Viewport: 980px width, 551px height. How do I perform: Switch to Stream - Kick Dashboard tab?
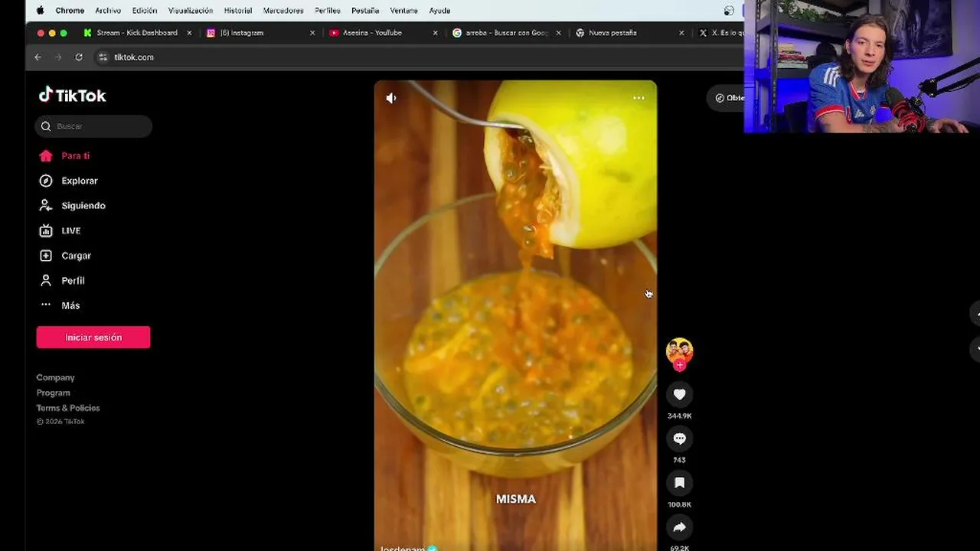pos(136,33)
